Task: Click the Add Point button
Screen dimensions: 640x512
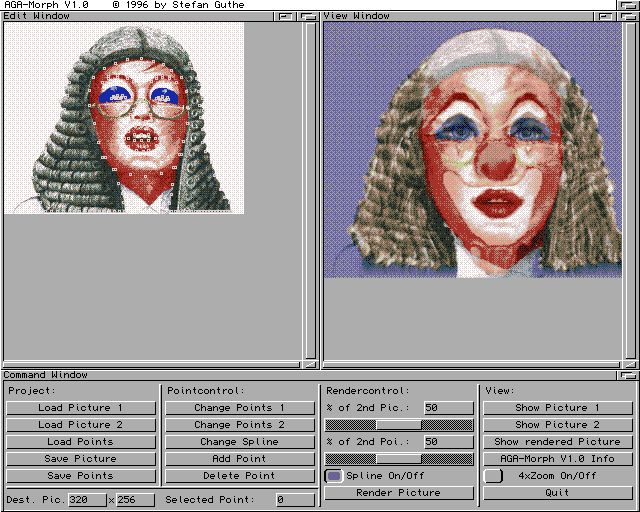Action: (x=240, y=459)
